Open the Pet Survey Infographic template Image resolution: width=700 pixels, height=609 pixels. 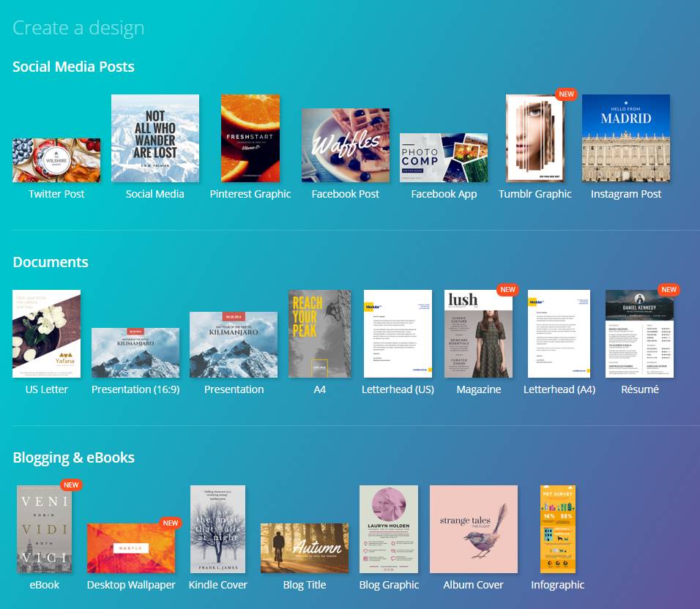click(x=558, y=529)
